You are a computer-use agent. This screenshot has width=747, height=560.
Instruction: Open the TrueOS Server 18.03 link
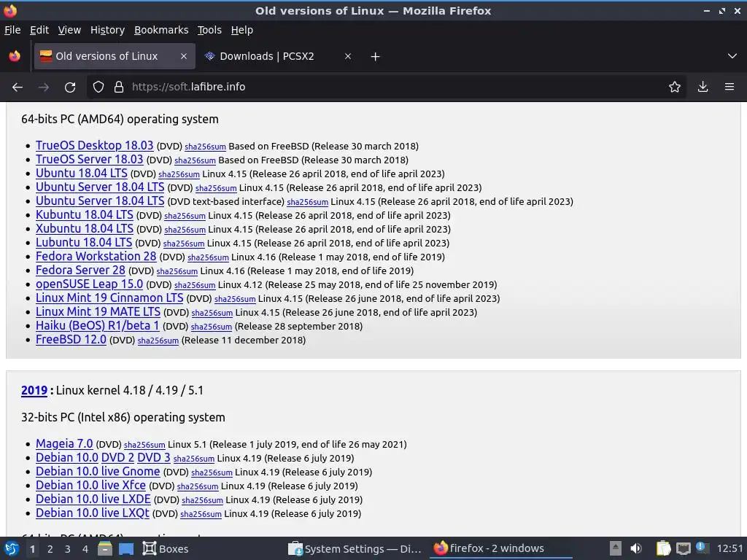[x=89, y=159]
